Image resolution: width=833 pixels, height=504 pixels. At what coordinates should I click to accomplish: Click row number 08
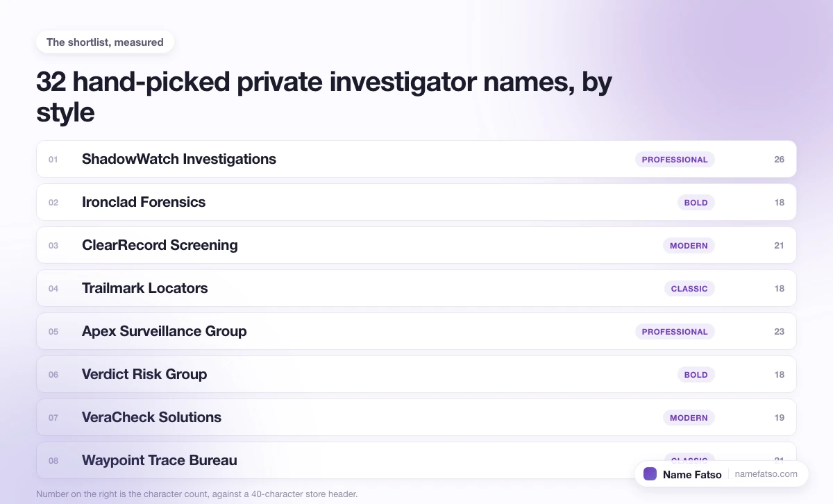click(x=53, y=461)
